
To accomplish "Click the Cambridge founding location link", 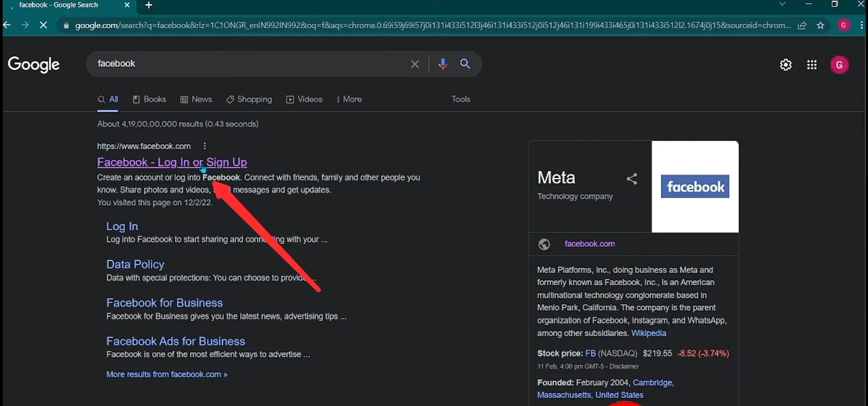I will coord(652,383).
